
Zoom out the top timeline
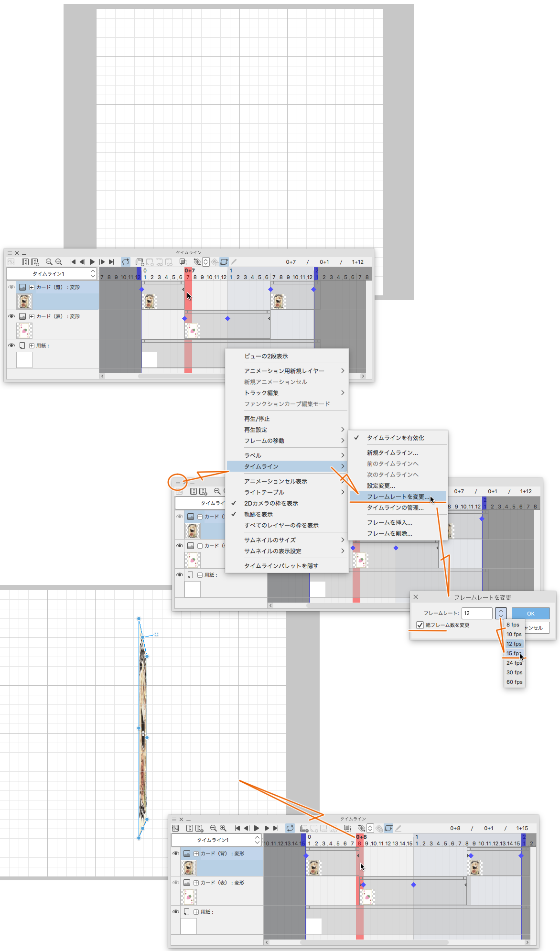coord(49,262)
